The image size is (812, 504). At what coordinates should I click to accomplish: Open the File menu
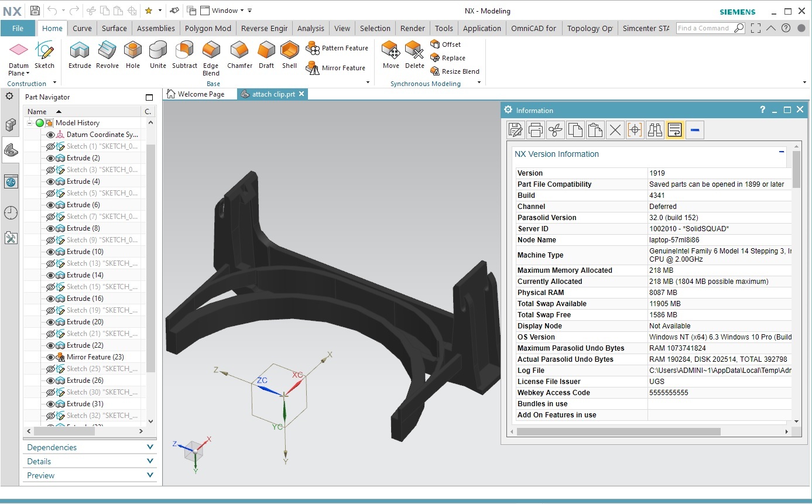click(x=18, y=28)
